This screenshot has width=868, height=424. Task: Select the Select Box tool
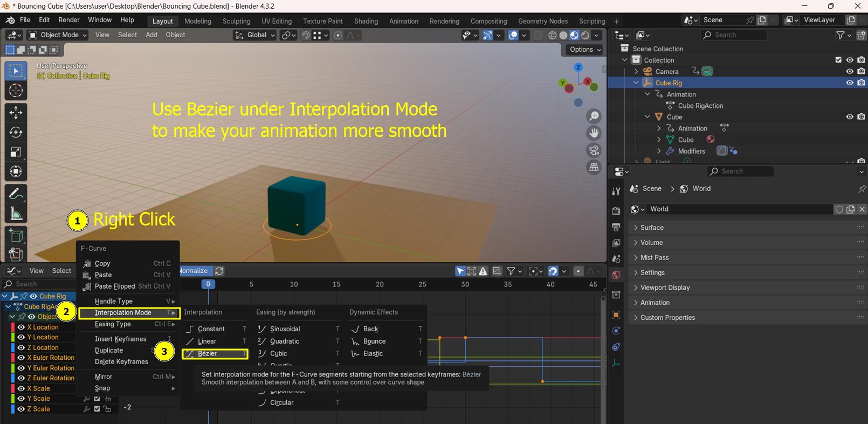click(x=16, y=71)
